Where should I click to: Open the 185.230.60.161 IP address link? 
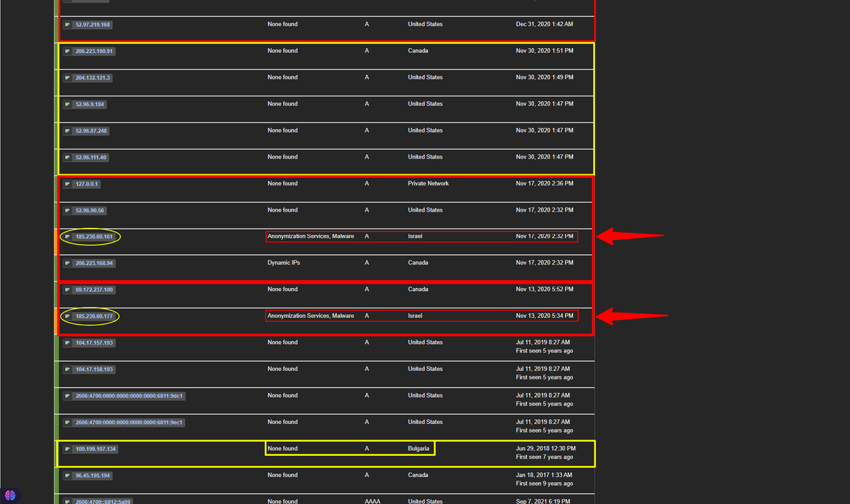(93, 236)
